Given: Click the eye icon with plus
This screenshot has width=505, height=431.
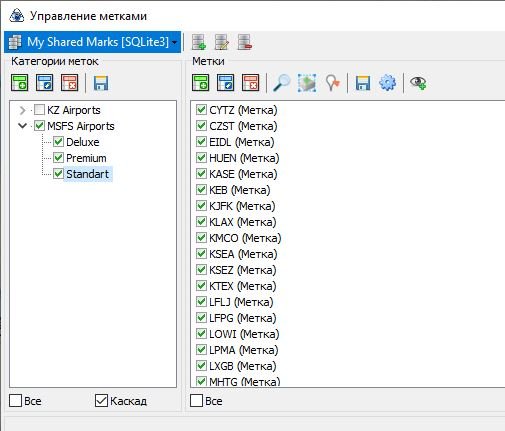Looking at the screenshot, I should pyautogui.click(x=418, y=83).
